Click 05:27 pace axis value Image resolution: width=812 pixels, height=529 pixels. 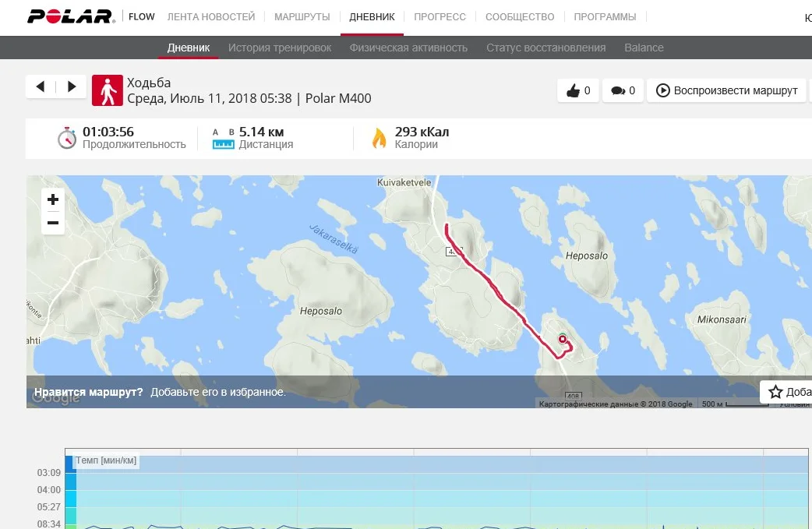click(x=48, y=506)
